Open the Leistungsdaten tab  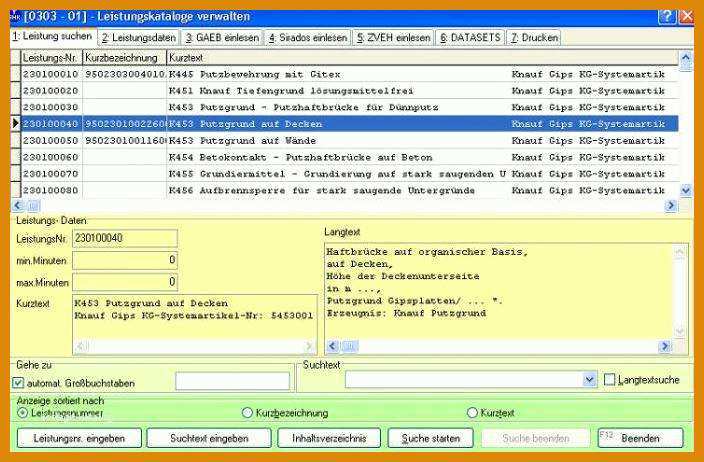coord(138,38)
